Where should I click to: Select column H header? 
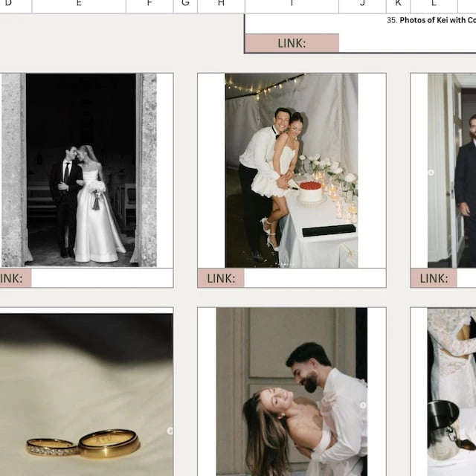221,4
